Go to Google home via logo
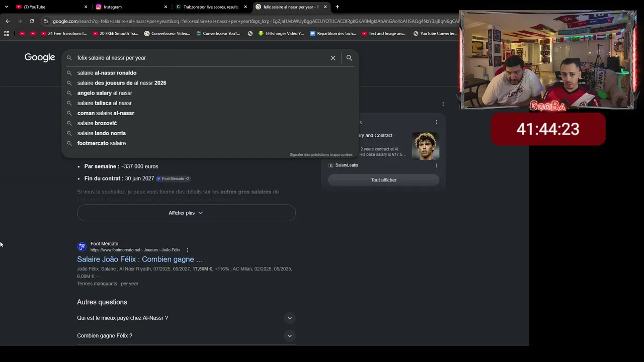The width and height of the screenshot is (644, 362). [40, 57]
